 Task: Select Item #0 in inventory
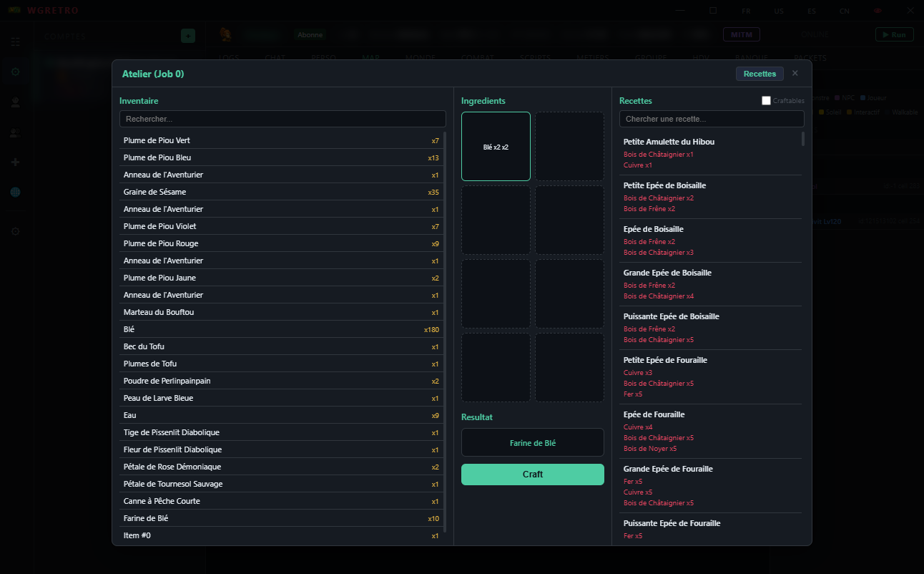pos(282,535)
